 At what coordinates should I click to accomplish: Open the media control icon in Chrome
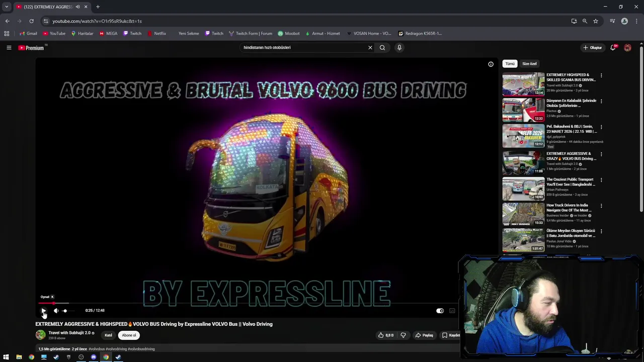coord(612,21)
